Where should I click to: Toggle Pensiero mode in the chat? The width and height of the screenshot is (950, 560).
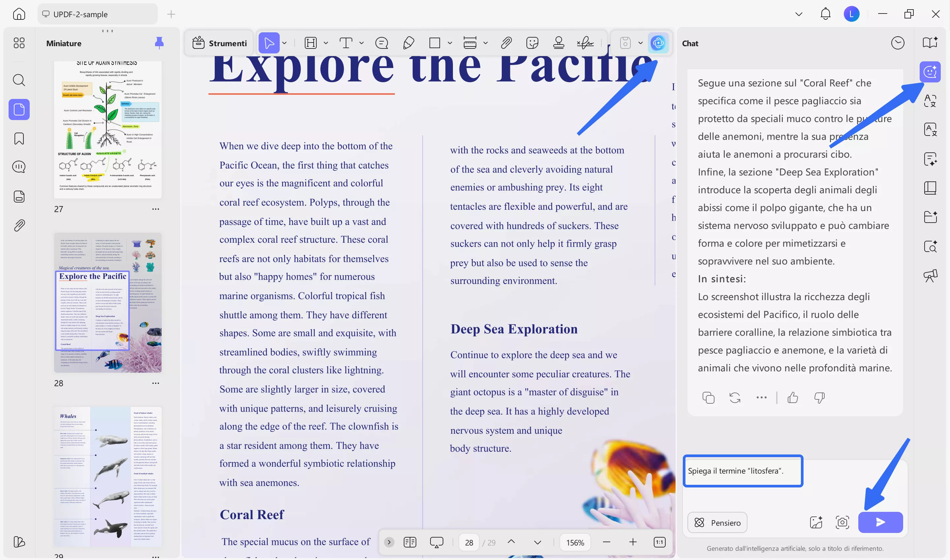click(x=717, y=523)
